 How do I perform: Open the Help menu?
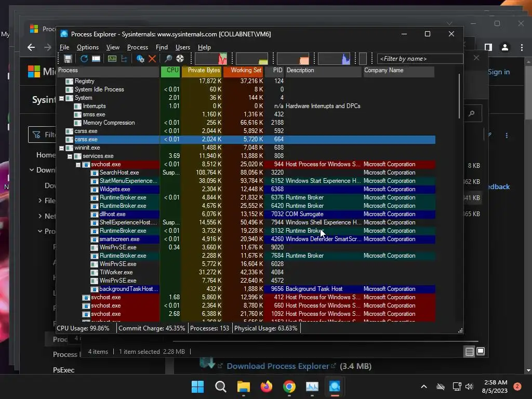coord(204,47)
